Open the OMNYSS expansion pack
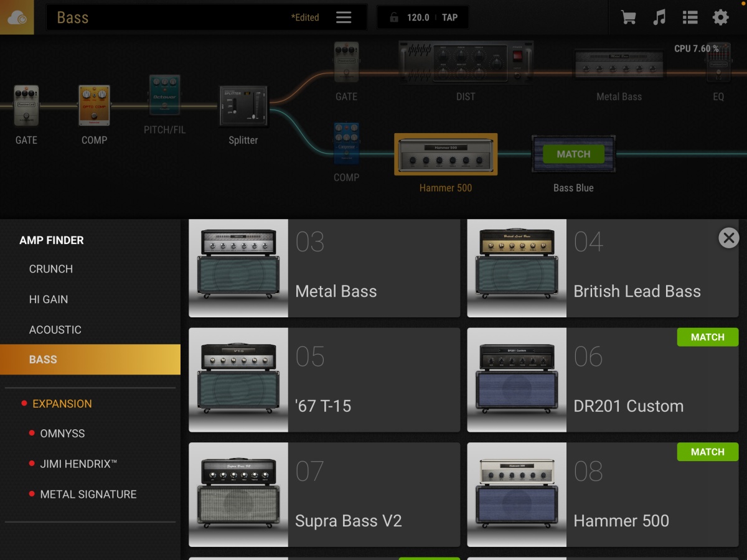Screen dimensions: 747x560 tap(62, 434)
